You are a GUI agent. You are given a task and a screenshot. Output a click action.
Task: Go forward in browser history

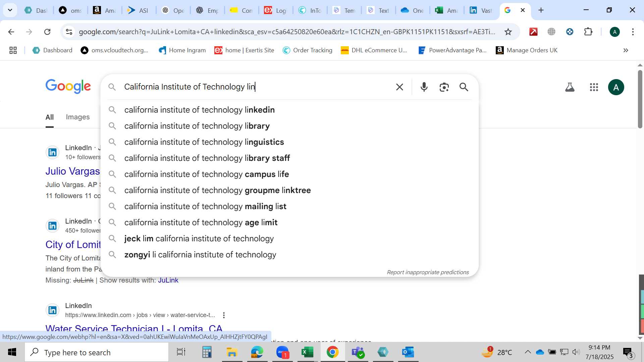coord(29,32)
